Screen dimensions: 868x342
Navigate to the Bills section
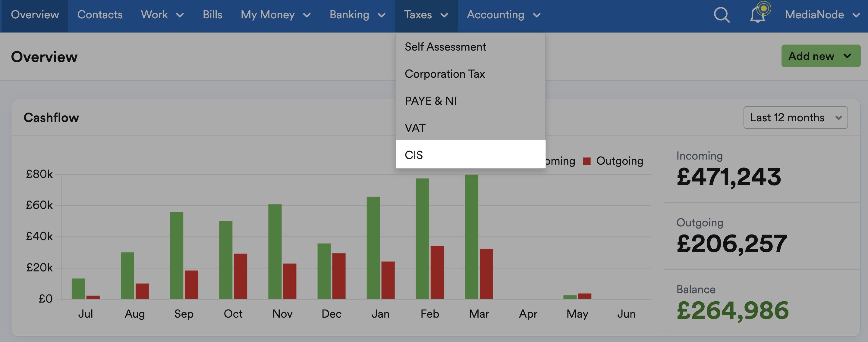pyautogui.click(x=212, y=15)
